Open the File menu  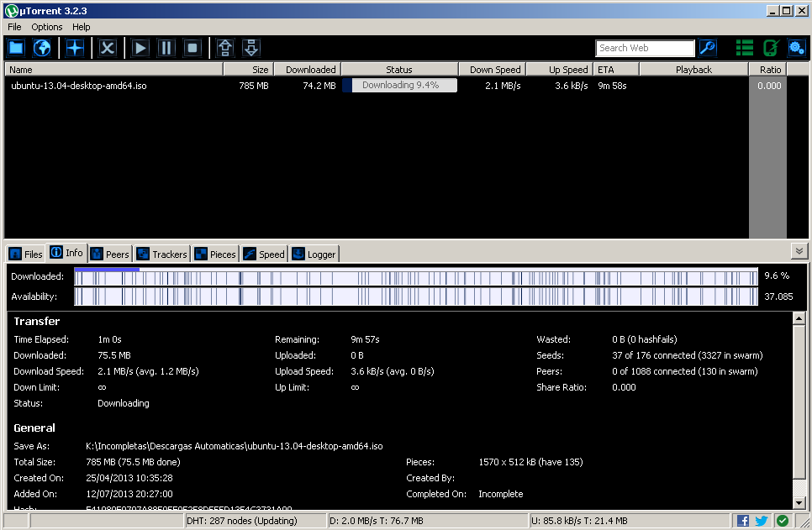pyautogui.click(x=14, y=27)
